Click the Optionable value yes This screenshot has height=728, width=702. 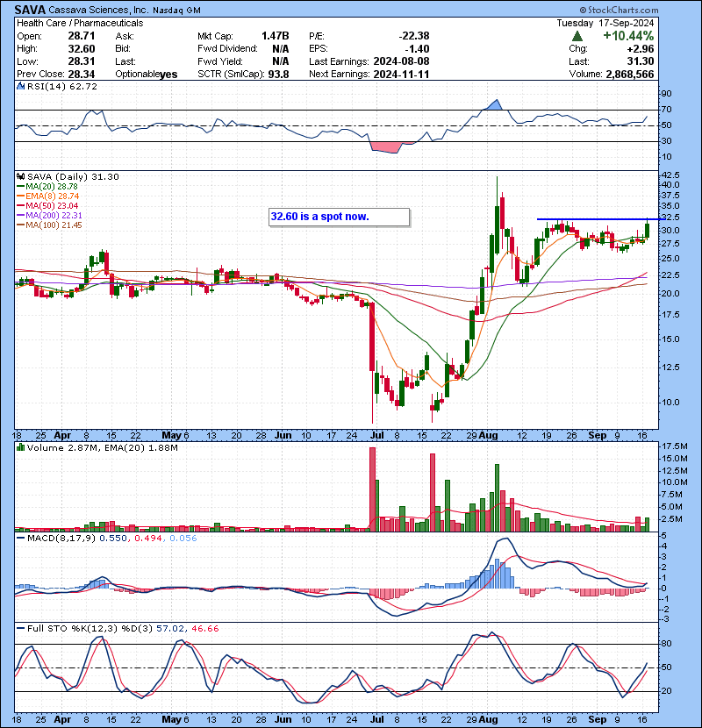tap(168, 75)
